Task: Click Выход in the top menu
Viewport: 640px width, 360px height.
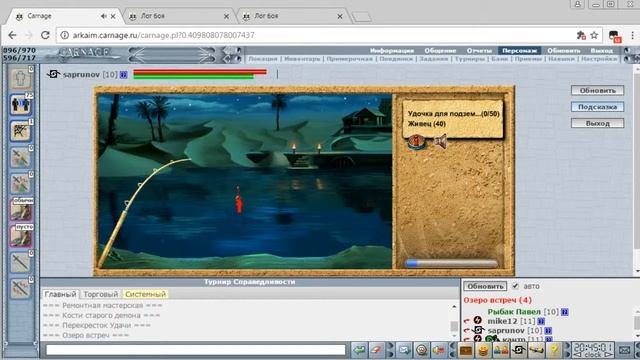Action: 602,51
